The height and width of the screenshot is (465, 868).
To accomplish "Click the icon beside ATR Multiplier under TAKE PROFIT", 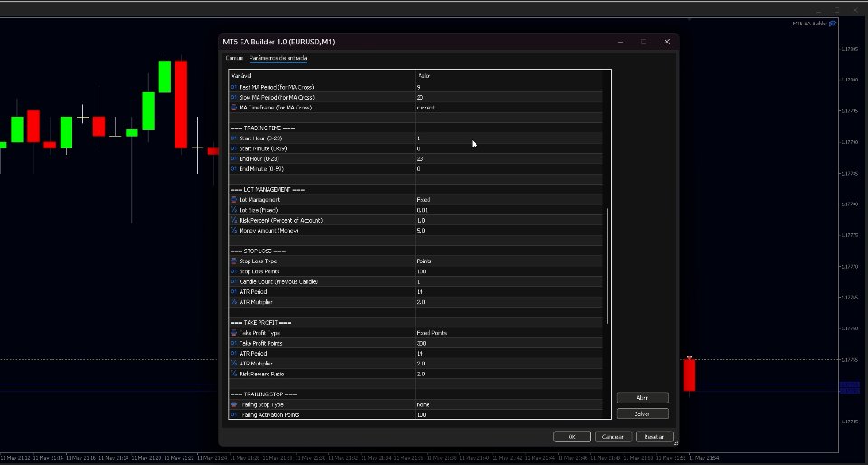I will click(233, 364).
